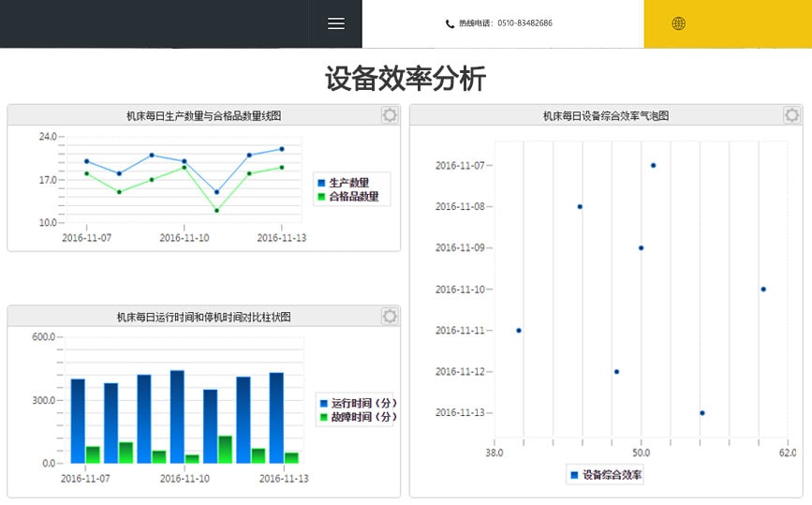
Task: Click lowest blue point on line chart
Action: pyautogui.click(x=216, y=192)
